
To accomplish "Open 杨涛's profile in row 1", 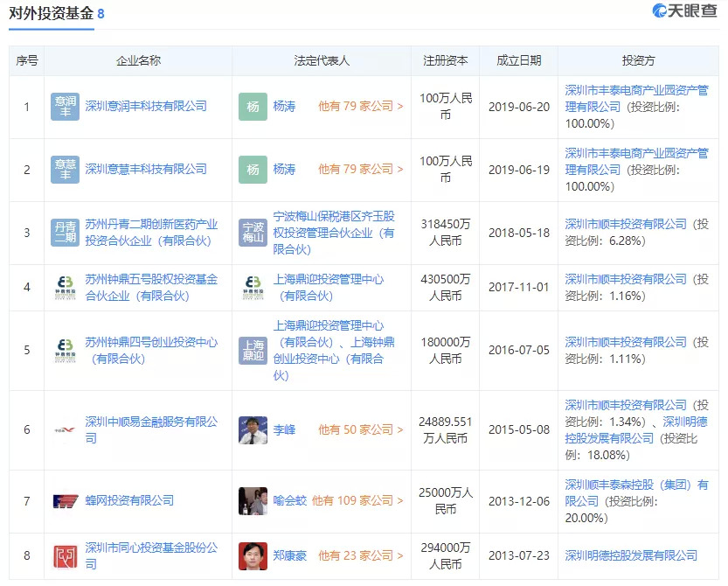I will tap(284, 107).
